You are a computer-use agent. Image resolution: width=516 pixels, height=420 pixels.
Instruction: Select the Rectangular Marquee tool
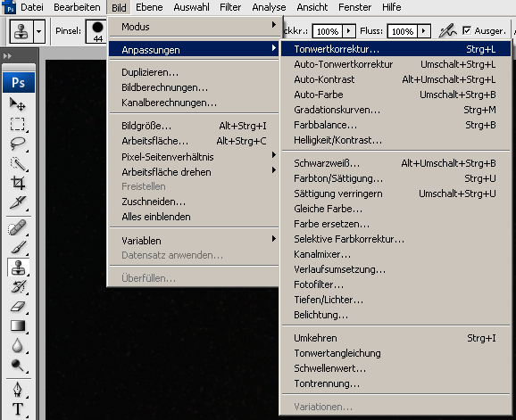[x=18, y=124]
